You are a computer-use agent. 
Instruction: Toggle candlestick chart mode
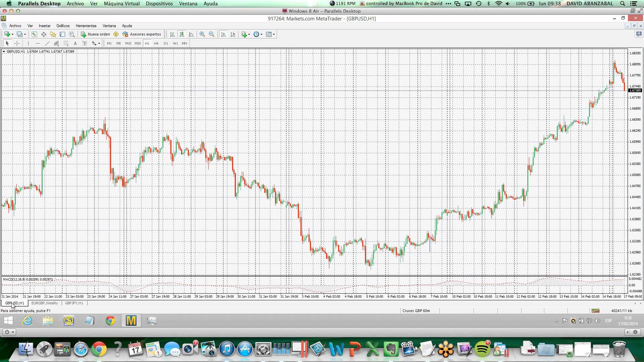pos(182,34)
